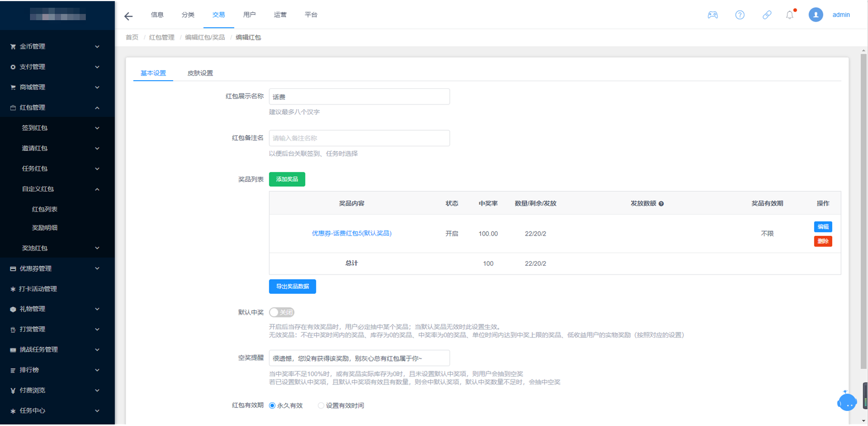Click the 红包展示名称 input field
The image size is (868, 426).
[359, 97]
